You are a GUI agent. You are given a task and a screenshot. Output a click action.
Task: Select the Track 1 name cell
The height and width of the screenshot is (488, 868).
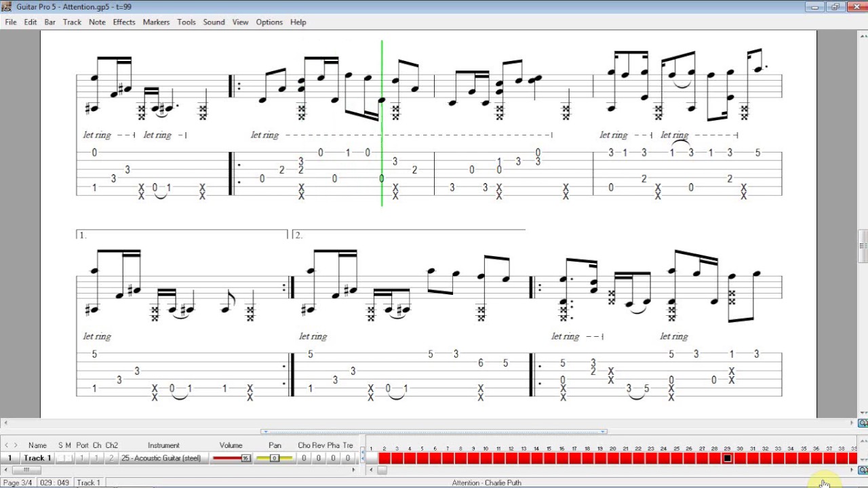[x=38, y=458]
